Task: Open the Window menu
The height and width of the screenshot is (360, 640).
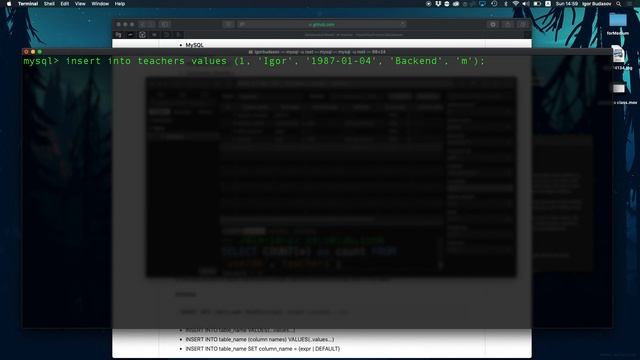Action: tap(100, 4)
